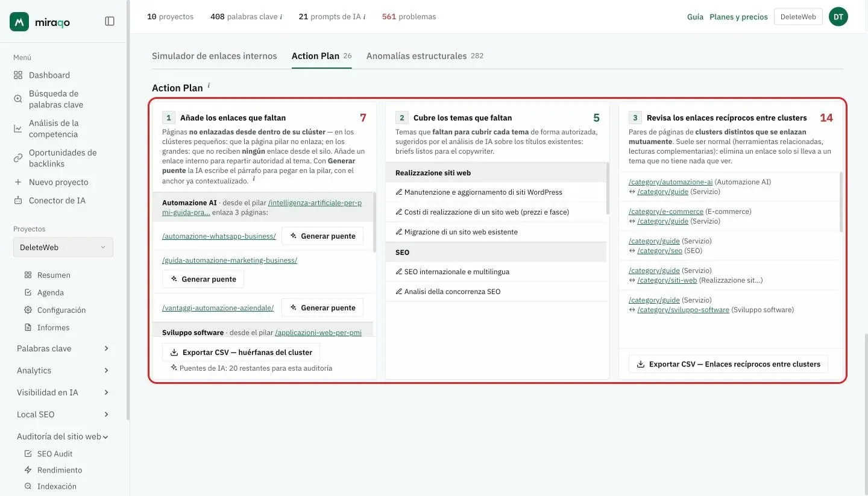Open the /category/e-commerce link

tap(666, 212)
